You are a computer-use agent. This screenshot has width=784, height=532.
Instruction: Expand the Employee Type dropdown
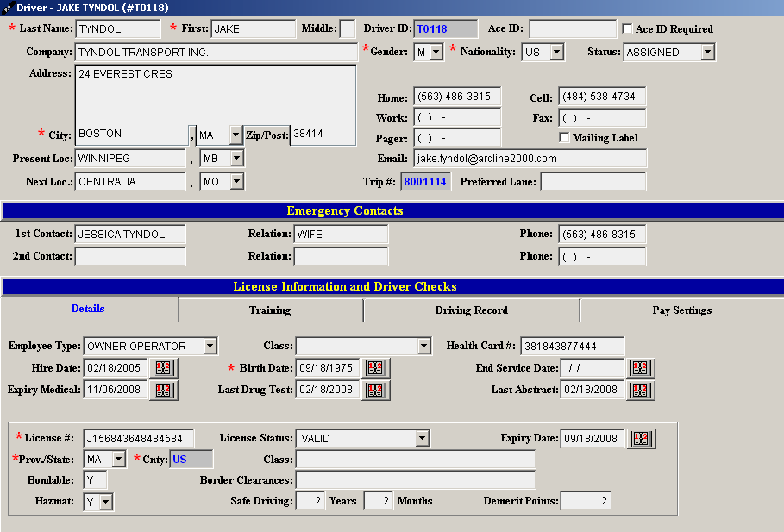[210, 346]
